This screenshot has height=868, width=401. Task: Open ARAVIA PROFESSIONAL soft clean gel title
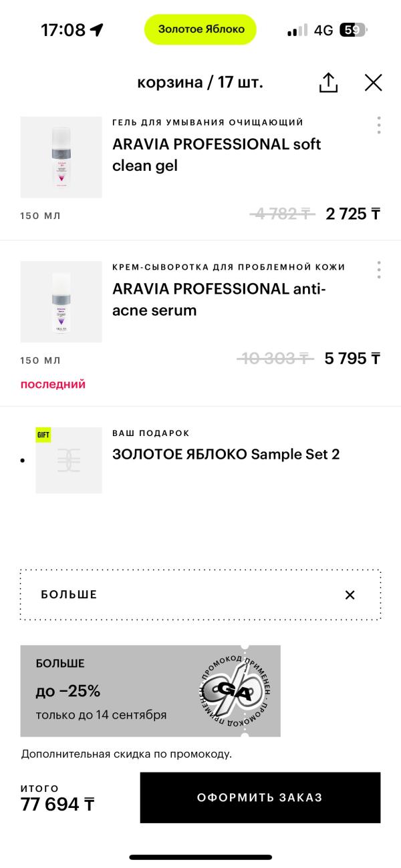pyautogui.click(x=217, y=155)
